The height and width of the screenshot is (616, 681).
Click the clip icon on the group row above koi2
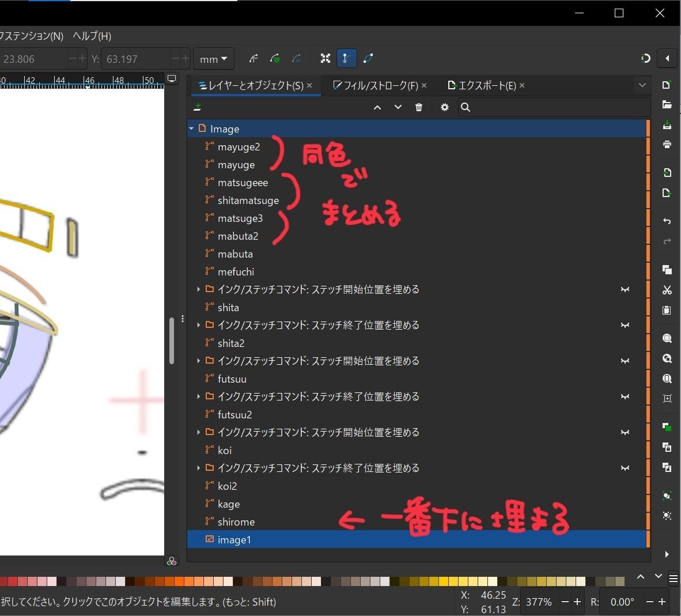click(625, 468)
